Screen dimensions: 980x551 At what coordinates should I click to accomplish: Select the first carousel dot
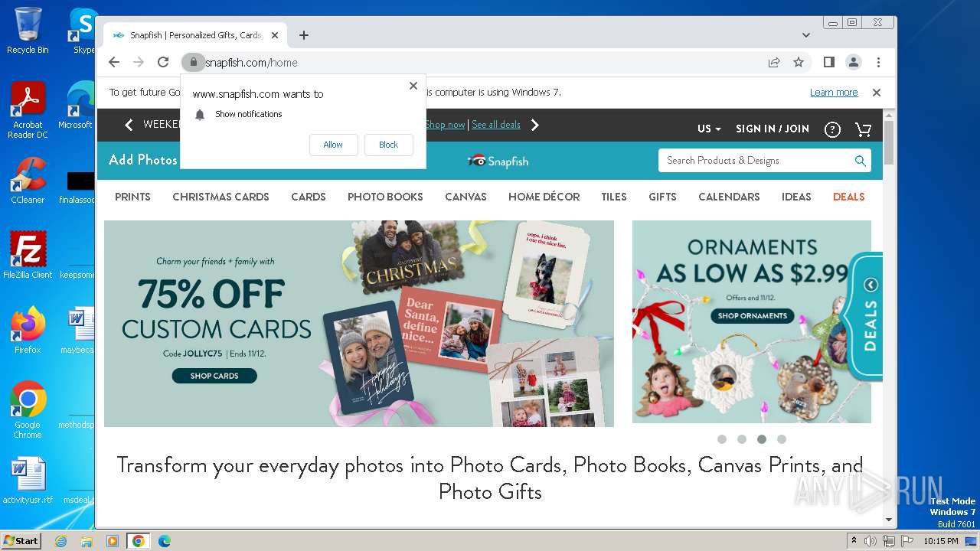point(722,439)
